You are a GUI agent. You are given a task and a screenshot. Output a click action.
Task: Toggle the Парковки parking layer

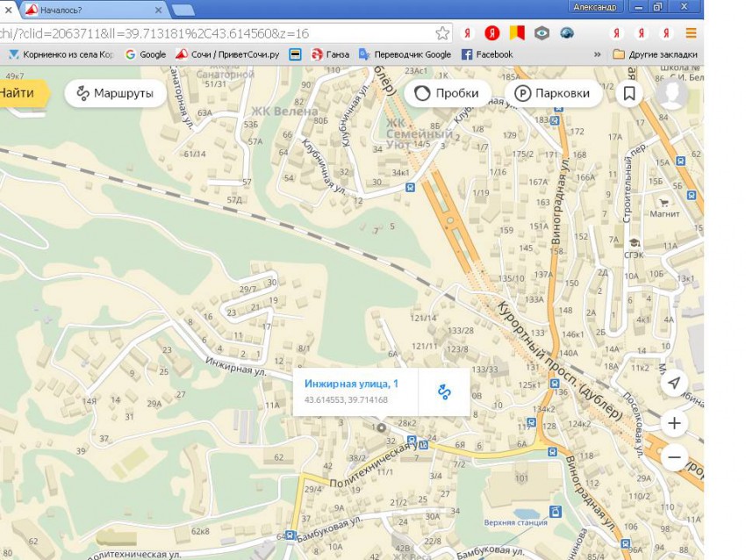point(552,93)
